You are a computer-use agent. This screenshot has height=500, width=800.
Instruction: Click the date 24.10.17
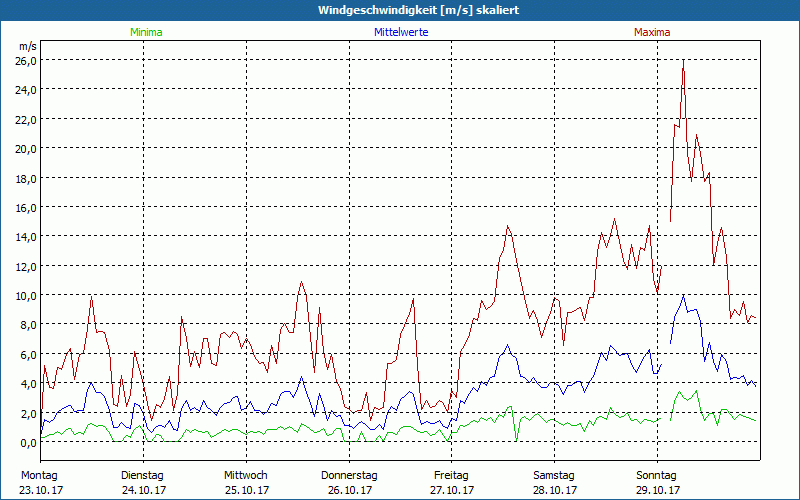pyautogui.click(x=144, y=490)
